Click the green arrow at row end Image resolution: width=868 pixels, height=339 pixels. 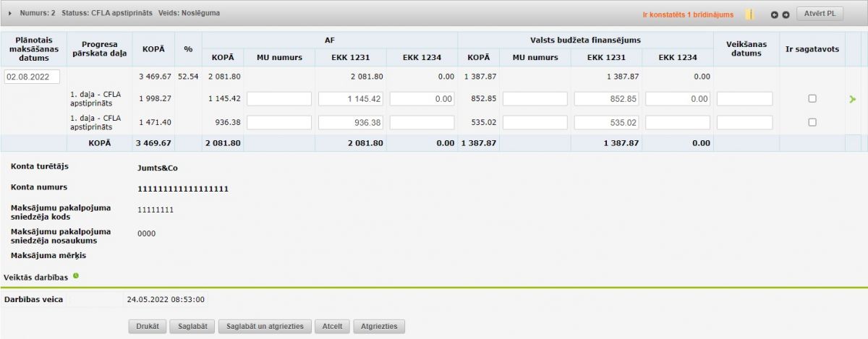[852, 99]
